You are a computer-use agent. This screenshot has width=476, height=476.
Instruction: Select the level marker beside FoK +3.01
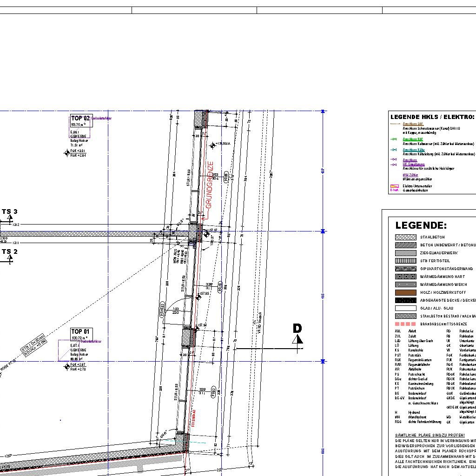coord(66,153)
